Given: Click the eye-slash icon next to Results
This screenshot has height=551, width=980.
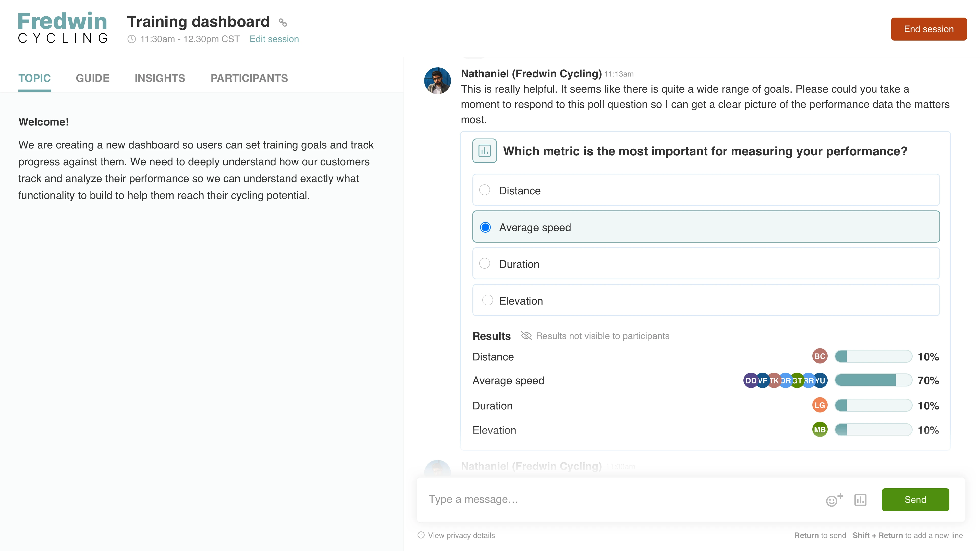Looking at the screenshot, I should coord(526,336).
